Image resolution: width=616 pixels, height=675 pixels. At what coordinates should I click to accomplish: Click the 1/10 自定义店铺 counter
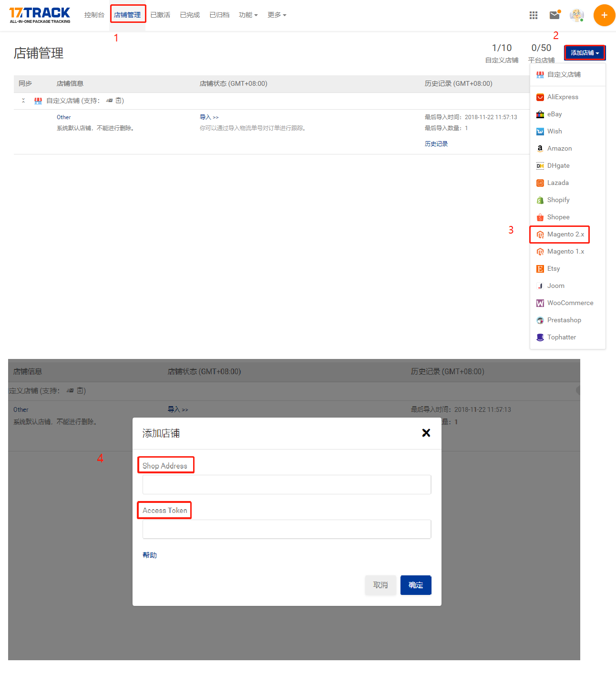pos(502,53)
